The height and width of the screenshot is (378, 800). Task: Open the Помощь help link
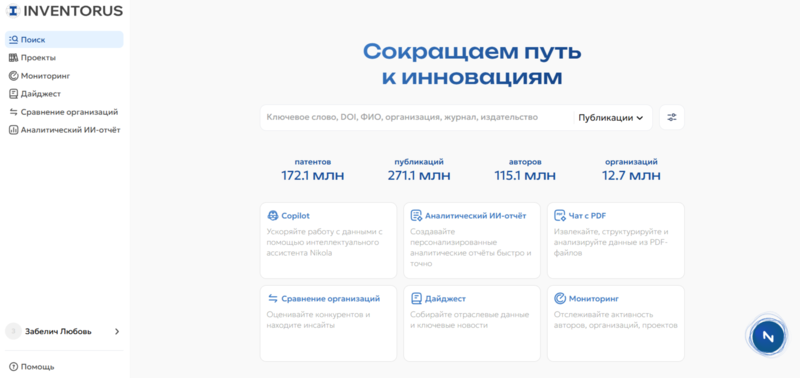click(x=37, y=366)
